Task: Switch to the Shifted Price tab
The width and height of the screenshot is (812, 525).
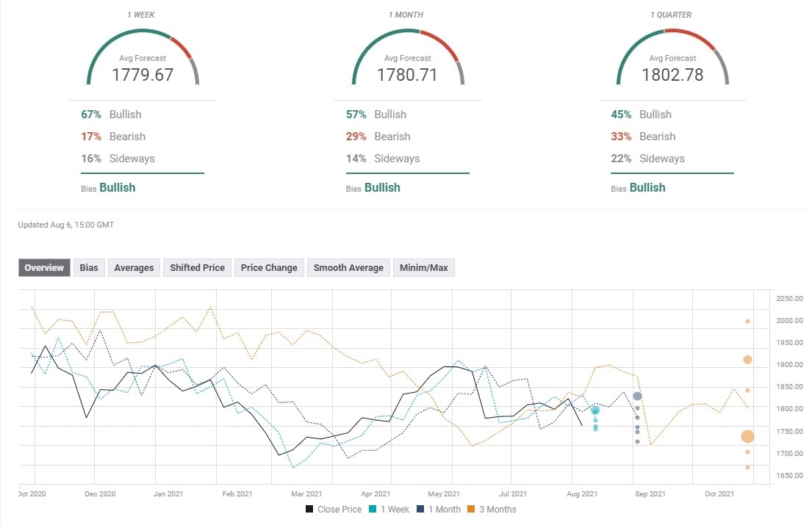Action: (x=197, y=267)
